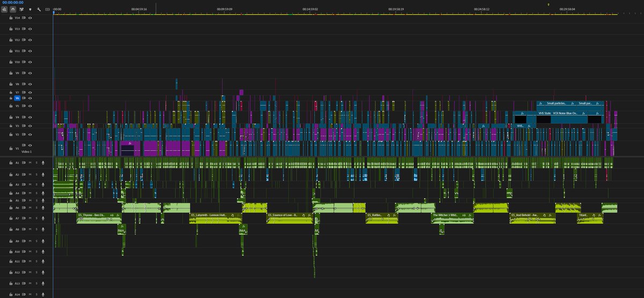Open Timeline Display Settings wrench icon
Image resolution: width=644 pixels, height=298 pixels.
pyautogui.click(x=39, y=9)
